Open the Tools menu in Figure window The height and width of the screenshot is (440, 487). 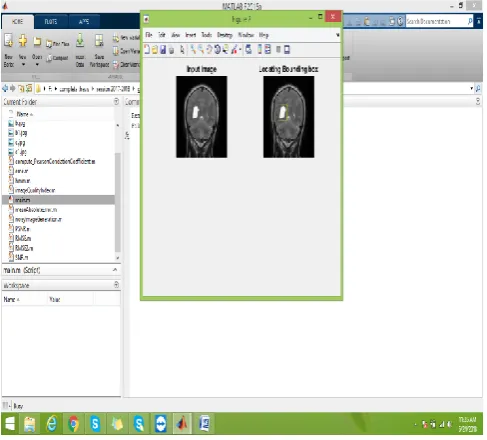pos(206,35)
